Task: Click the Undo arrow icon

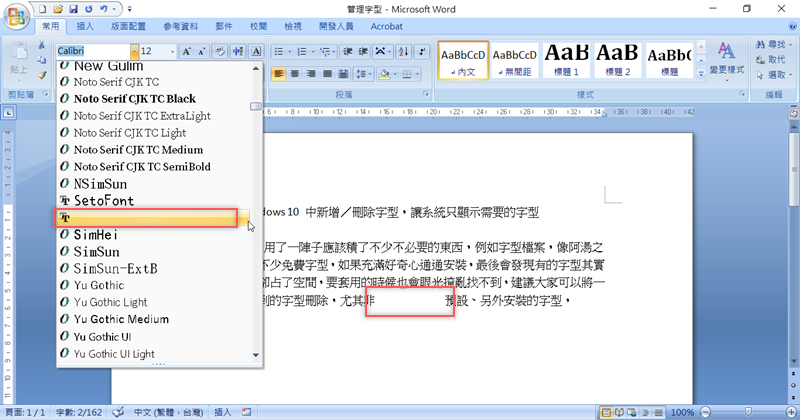Action: pyautogui.click(x=104, y=9)
